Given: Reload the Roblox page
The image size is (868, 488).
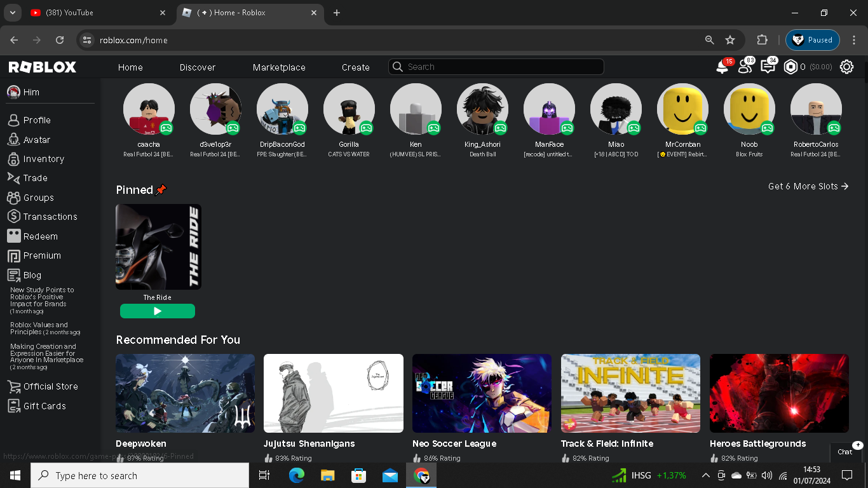Looking at the screenshot, I should click(60, 40).
